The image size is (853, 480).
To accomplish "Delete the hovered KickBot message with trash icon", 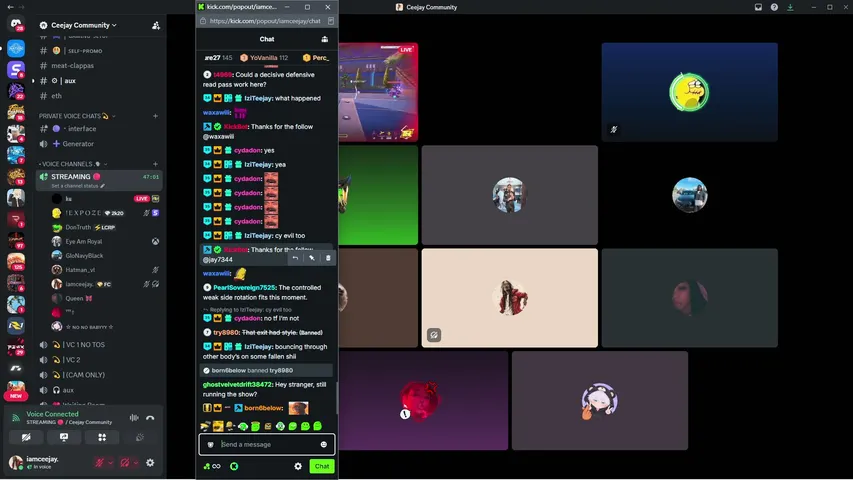I will [x=328, y=258].
